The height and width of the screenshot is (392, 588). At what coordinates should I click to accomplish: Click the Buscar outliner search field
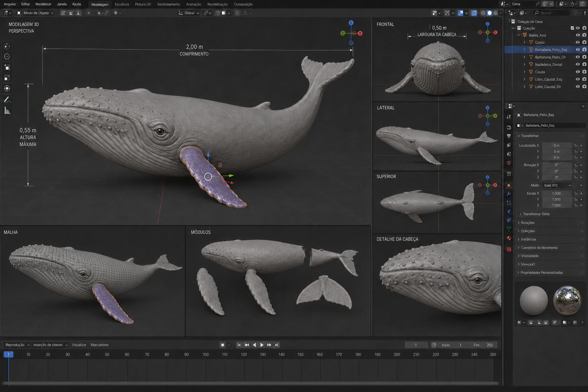tap(551, 13)
